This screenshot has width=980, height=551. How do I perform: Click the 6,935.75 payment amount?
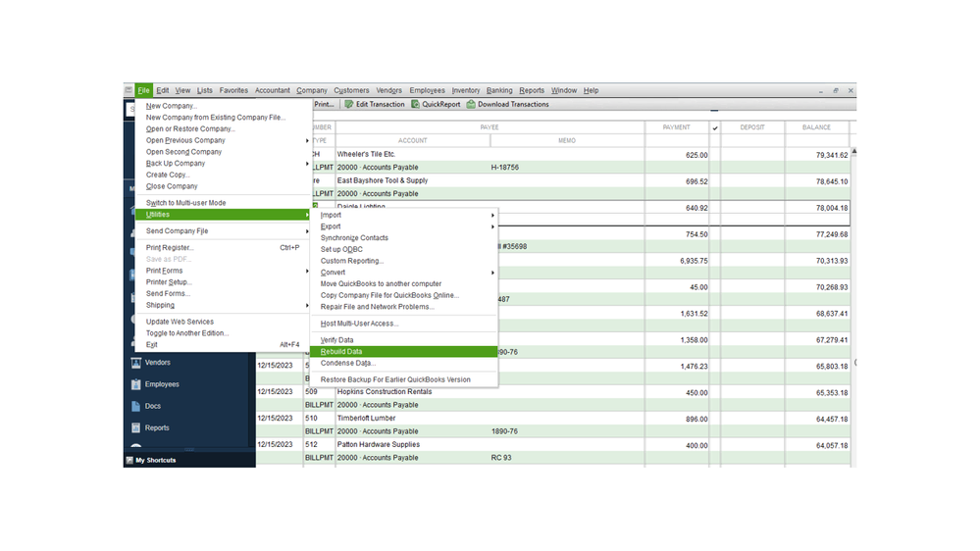point(694,261)
